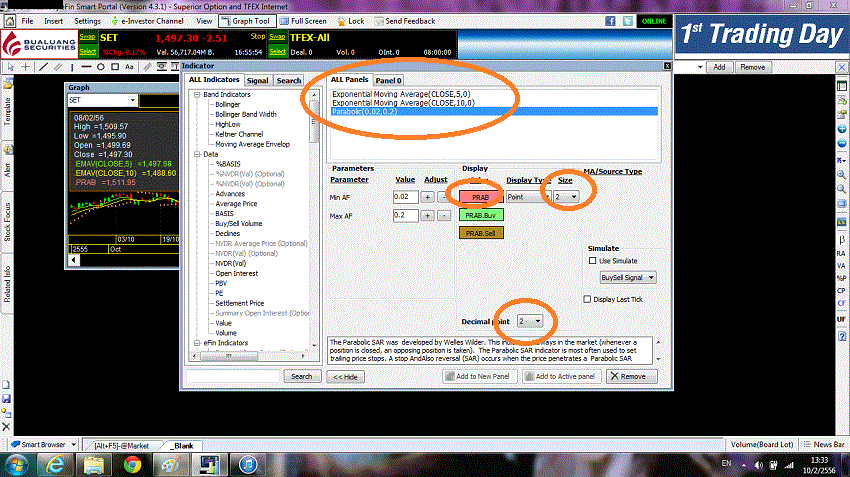
Task: Open the PRAB.Sell color swatch
Action: click(x=481, y=233)
